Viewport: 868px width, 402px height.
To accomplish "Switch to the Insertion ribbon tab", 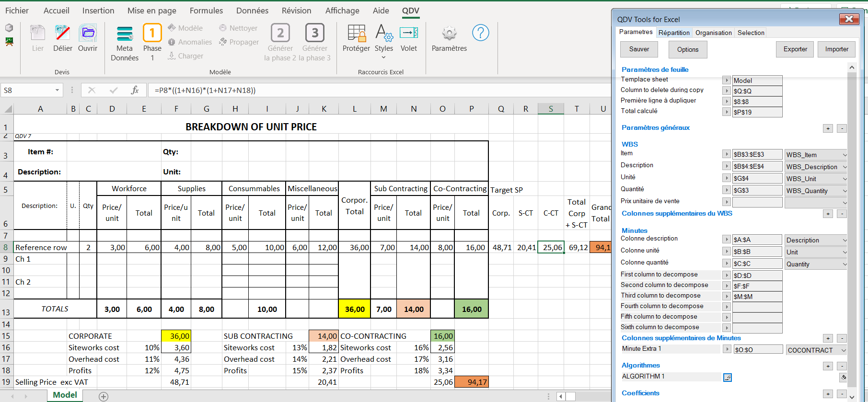I will click(x=98, y=11).
